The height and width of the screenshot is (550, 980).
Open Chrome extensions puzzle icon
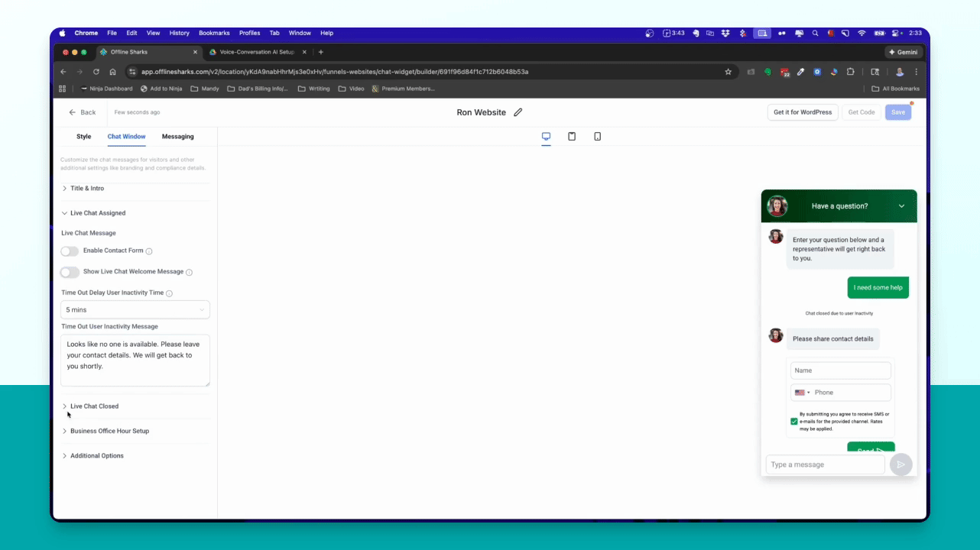850,72
